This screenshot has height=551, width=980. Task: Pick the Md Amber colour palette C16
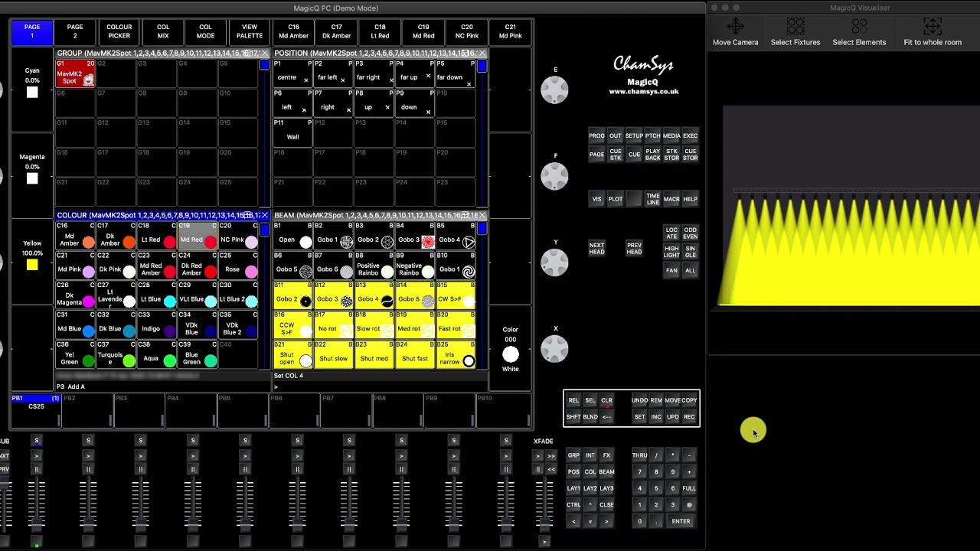tap(75, 236)
